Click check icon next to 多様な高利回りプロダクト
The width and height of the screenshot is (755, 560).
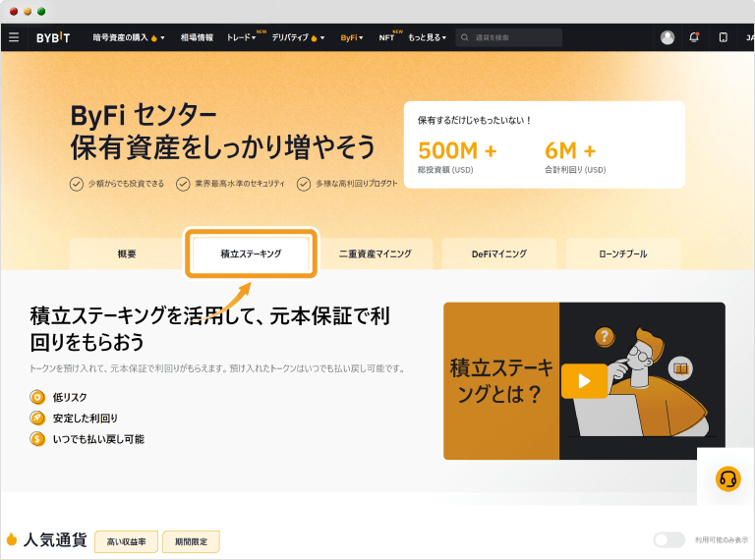tap(304, 184)
